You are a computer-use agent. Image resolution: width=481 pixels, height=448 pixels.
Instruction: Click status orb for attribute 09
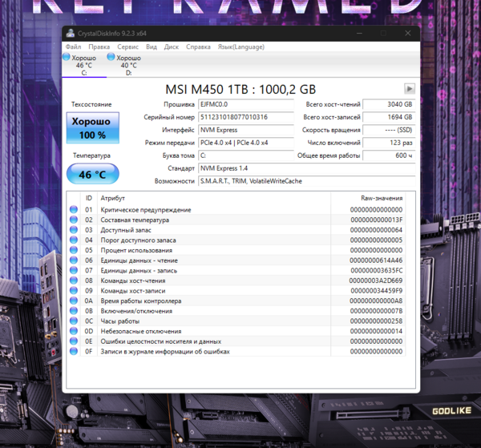coord(74,290)
